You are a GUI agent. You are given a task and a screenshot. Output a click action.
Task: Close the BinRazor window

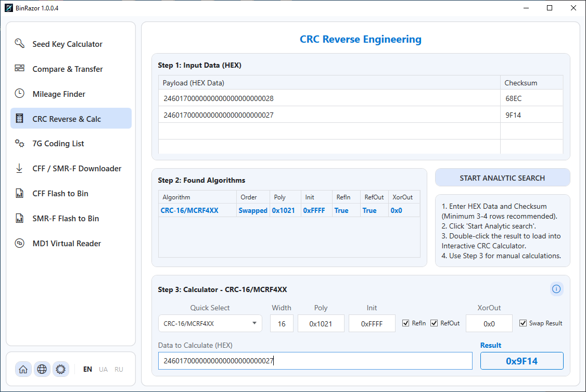point(574,8)
